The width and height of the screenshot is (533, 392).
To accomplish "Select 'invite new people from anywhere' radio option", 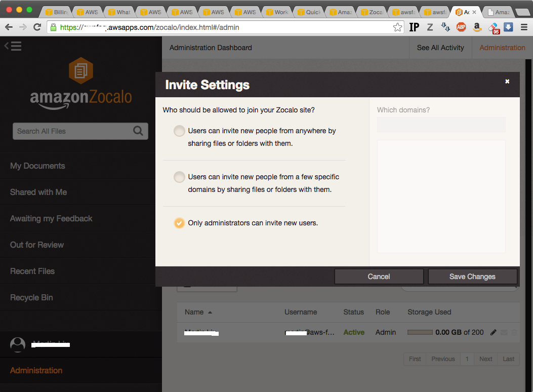I will tap(179, 131).
